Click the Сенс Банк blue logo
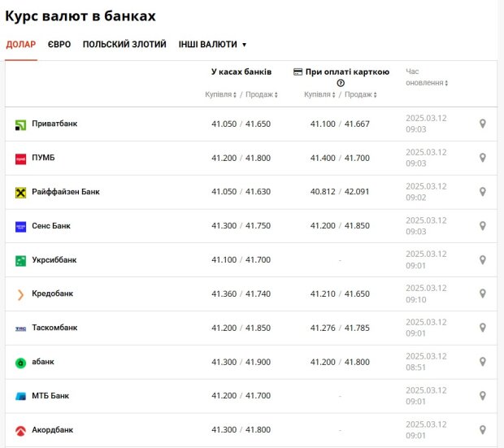The image size is (504, 448). [x=20, y=227]
